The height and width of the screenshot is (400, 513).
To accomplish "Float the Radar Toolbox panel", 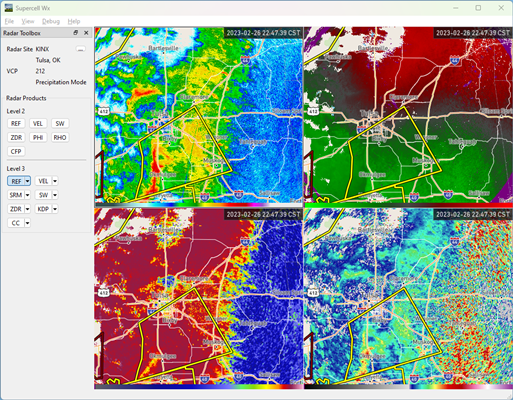I will tap(76, 33).
